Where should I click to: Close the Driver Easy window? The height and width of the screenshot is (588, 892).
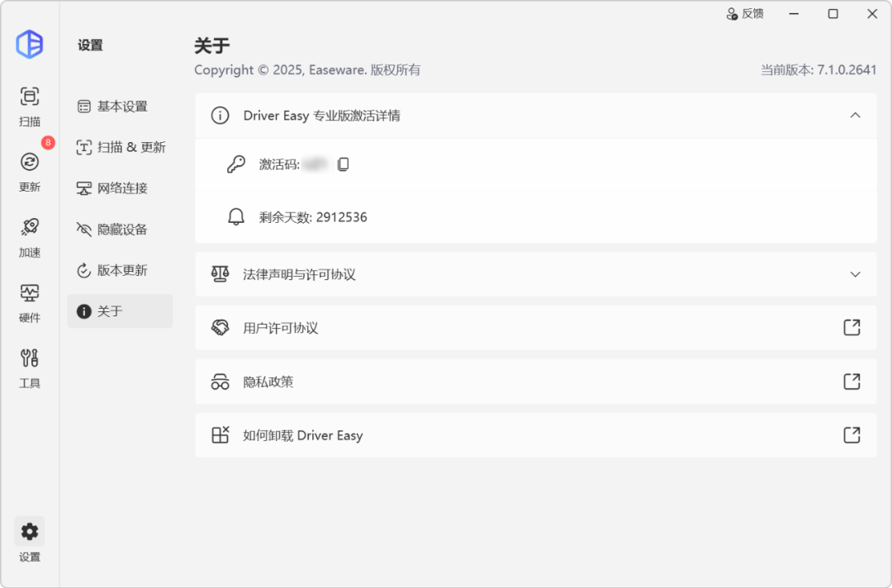[872, 14]
